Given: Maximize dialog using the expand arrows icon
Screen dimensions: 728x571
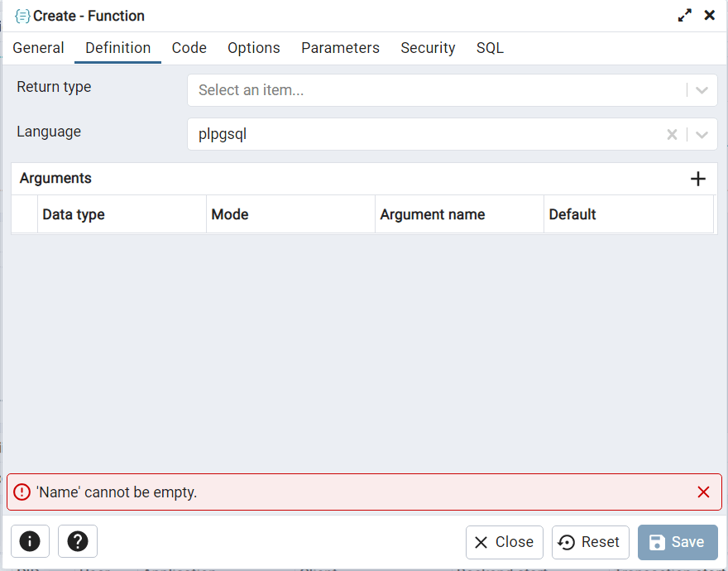Looking at the screenshot, I should point(685,16).
